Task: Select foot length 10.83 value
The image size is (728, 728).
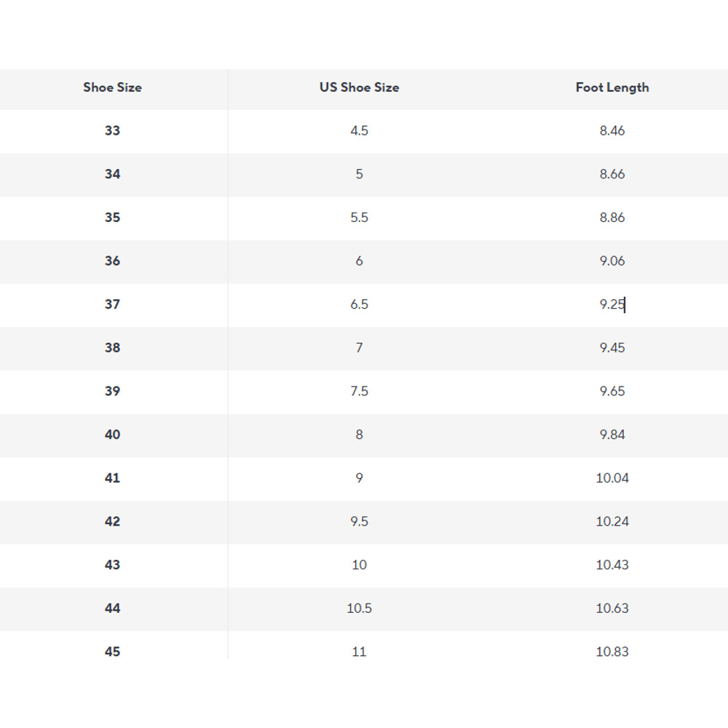Action: (x=612, y=652)
